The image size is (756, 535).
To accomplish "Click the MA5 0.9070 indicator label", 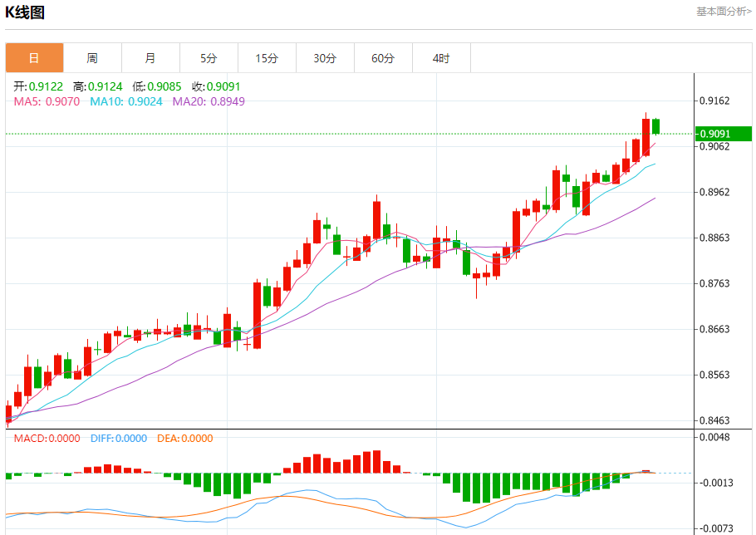I will (x=47, y=101).
